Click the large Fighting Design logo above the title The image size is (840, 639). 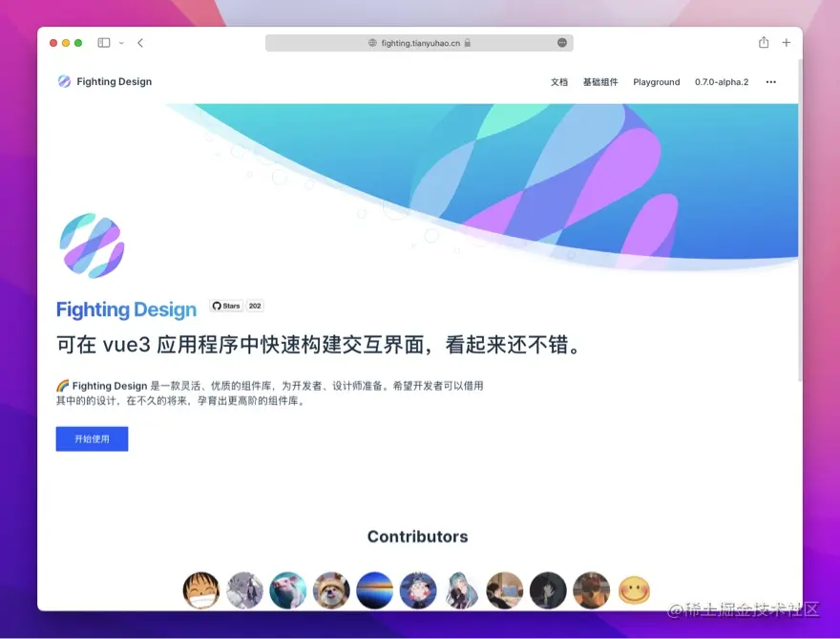pos(91,245)
